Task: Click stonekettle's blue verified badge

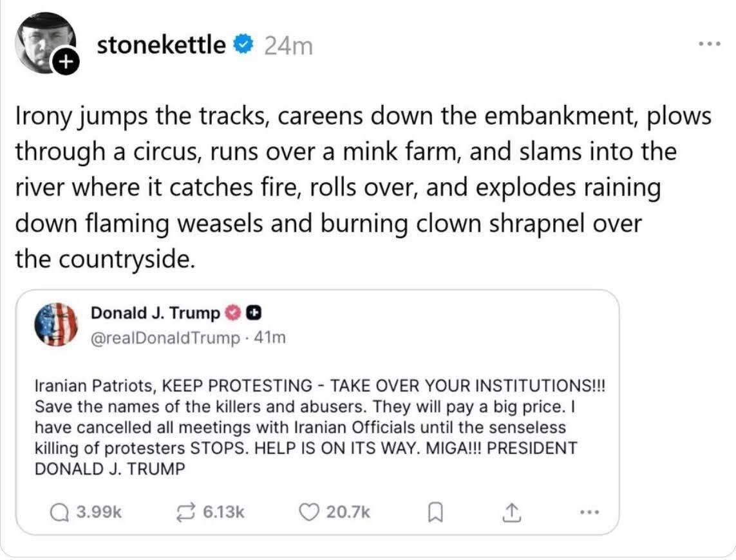Action: pyautogui.click(x=243, y=45)
